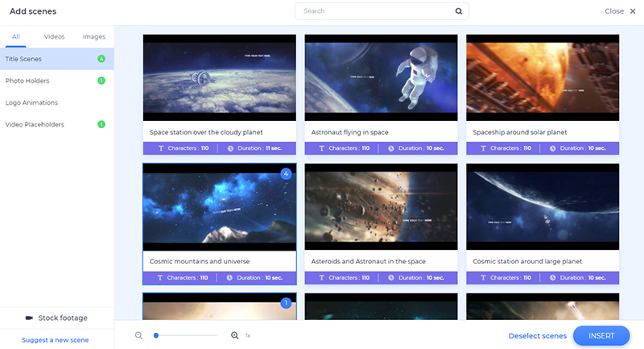The height and width of the screenshot is (349, 644).
Task: Click into the Search input field
Action: point(374,11)
